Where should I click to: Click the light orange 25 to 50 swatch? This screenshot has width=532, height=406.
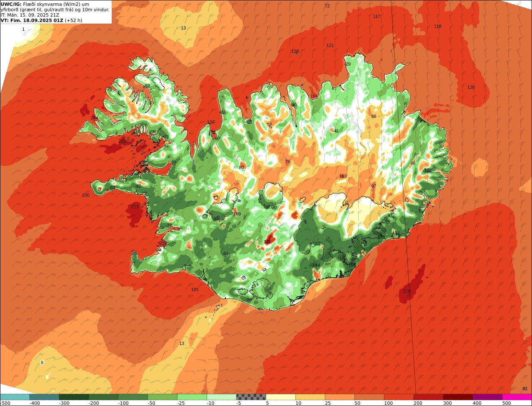point(340,397)
